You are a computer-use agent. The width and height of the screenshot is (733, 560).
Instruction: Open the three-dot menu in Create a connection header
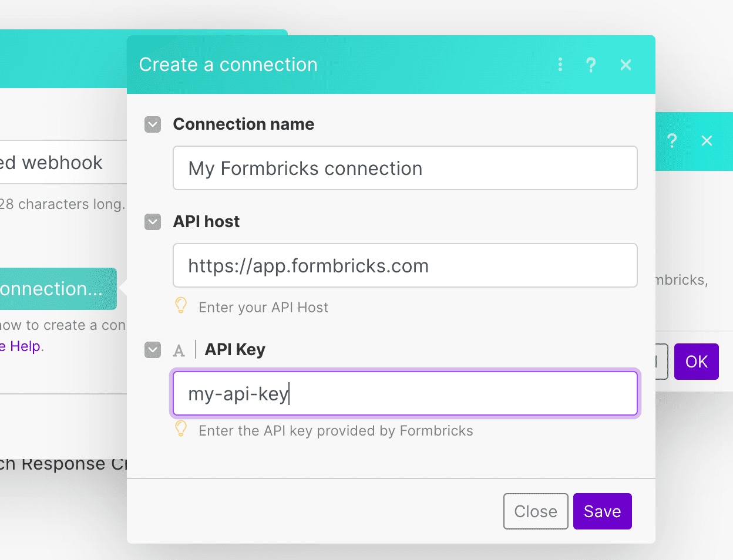coord(560,65)
